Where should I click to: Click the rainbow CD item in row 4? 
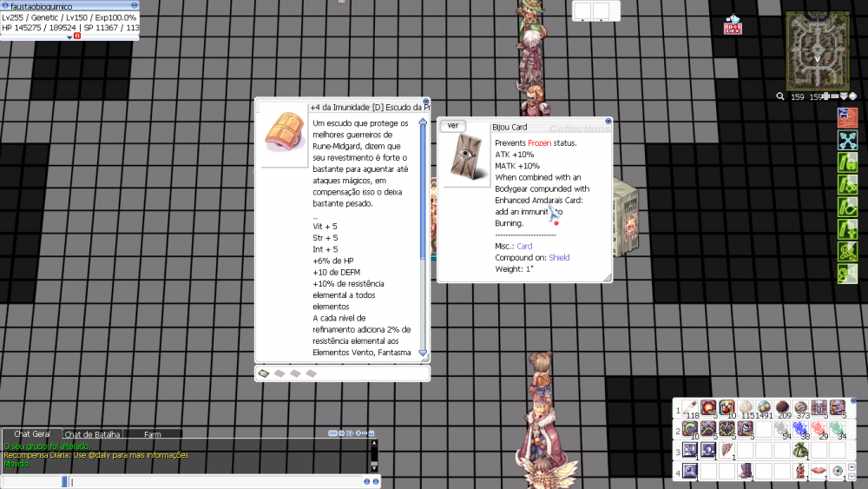[x=838, y=471]
